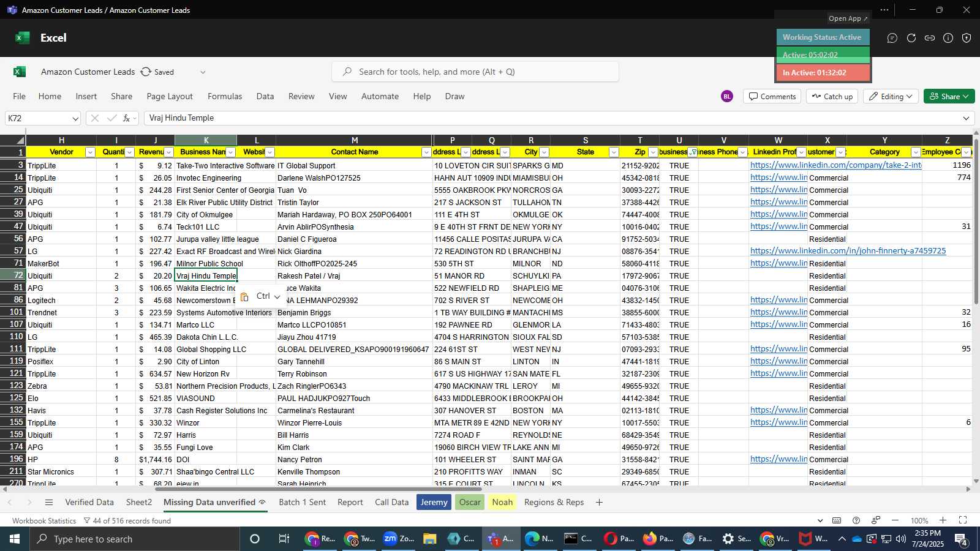Click the Comments button
The width and height of the screenshot is (980, 551).
point(772,96)
